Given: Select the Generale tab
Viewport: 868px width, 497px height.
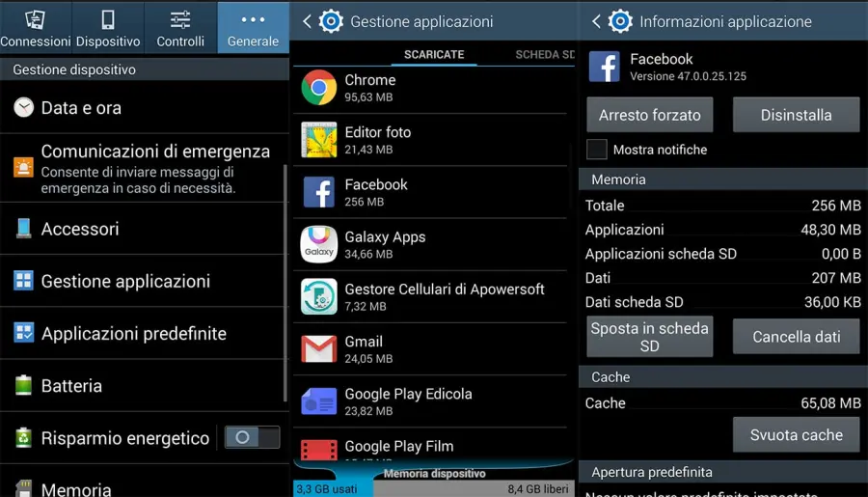Looking at the screenshot, I should pyautogui.click(x=253, y=27).
